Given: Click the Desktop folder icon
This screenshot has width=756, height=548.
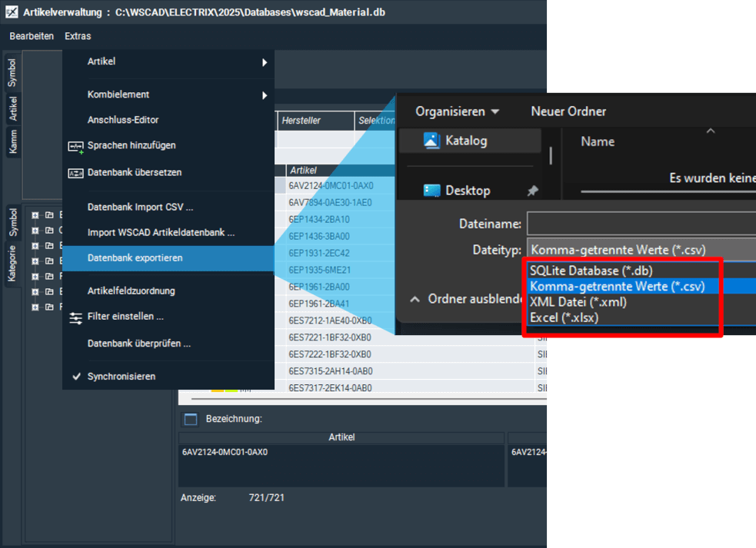Looking at the screenshot, I should coord(431,191).
